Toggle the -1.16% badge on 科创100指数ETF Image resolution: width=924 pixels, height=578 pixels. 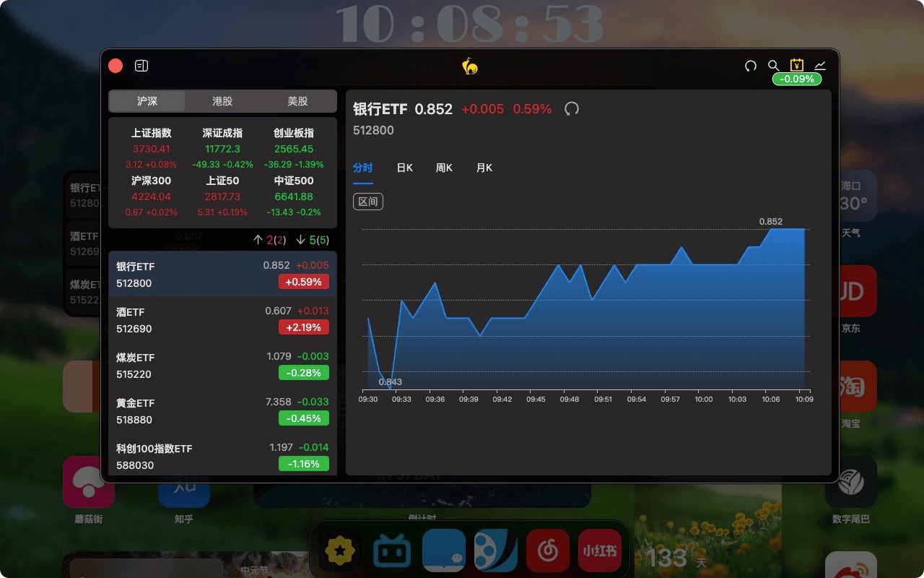[x=304, y=464]
